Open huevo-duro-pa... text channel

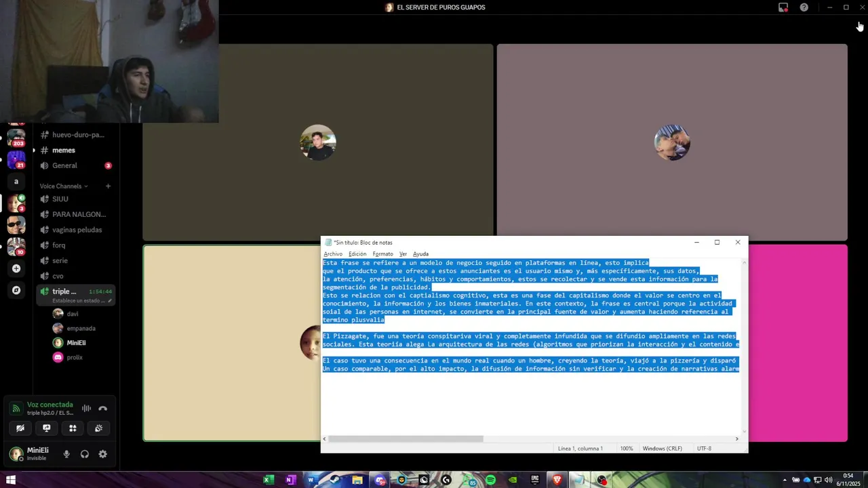coord(75,134)
